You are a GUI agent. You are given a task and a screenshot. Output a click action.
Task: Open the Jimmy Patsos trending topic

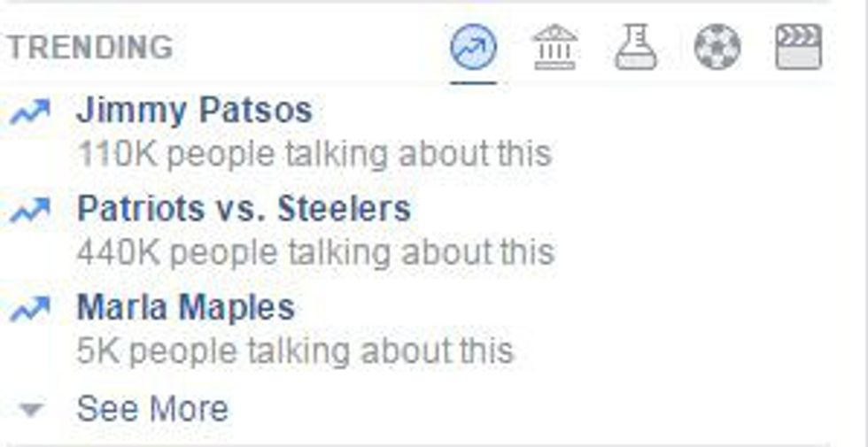[x=194, y=112]
